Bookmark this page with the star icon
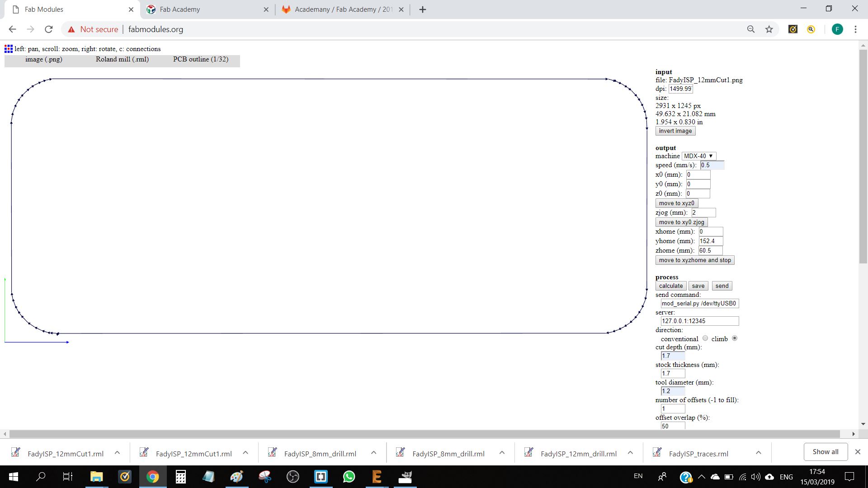 [769, 29]
